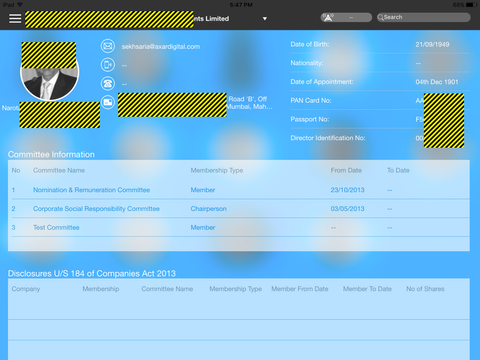
Task: Tap the landline telephone icon
Action: coord(108,83)
